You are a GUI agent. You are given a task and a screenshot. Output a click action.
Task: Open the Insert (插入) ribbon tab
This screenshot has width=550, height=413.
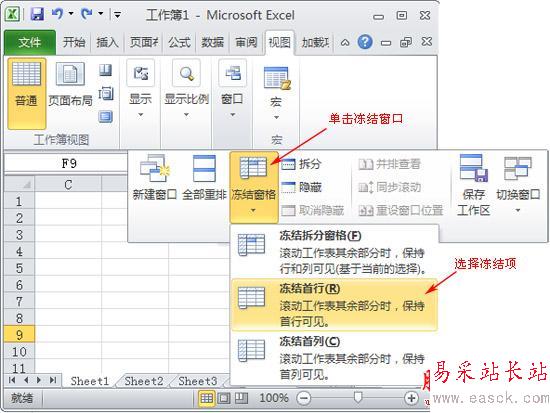pos(107,42)
